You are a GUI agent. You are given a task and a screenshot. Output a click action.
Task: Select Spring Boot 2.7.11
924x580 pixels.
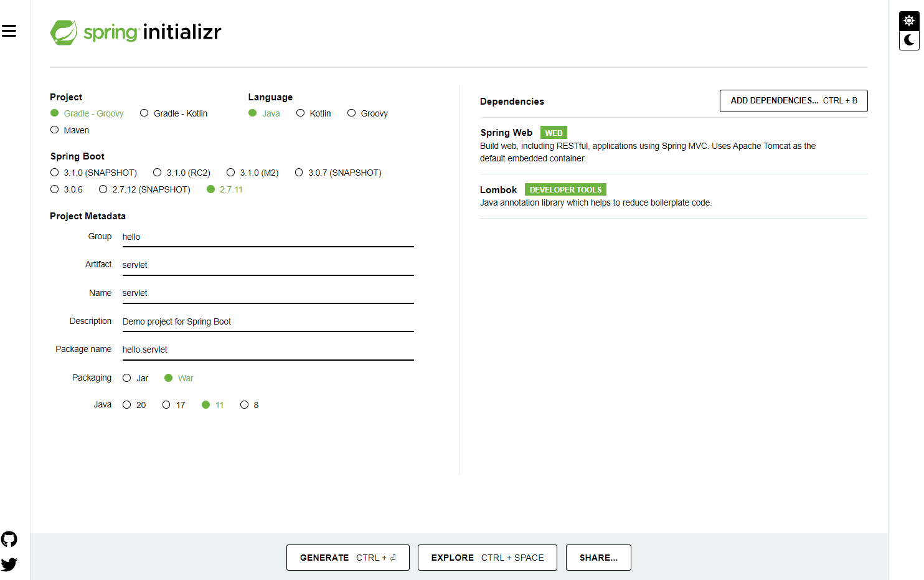point(225,189)
